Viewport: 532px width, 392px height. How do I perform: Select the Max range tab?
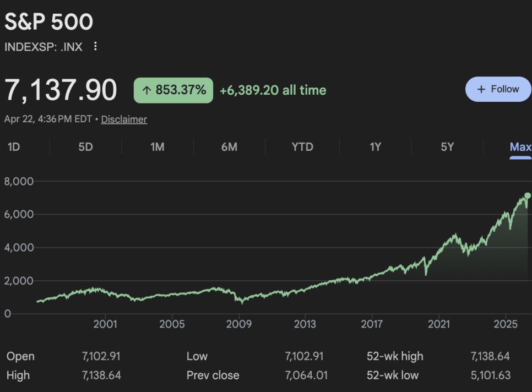click(520, 147)
